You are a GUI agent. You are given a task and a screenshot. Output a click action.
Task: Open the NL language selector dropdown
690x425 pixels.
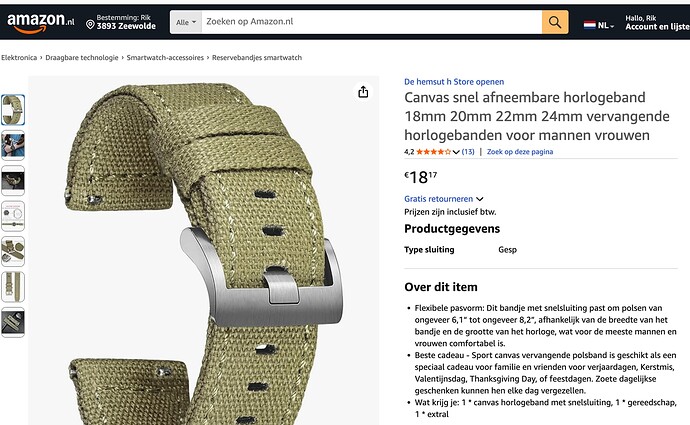[x=599, y=26]
